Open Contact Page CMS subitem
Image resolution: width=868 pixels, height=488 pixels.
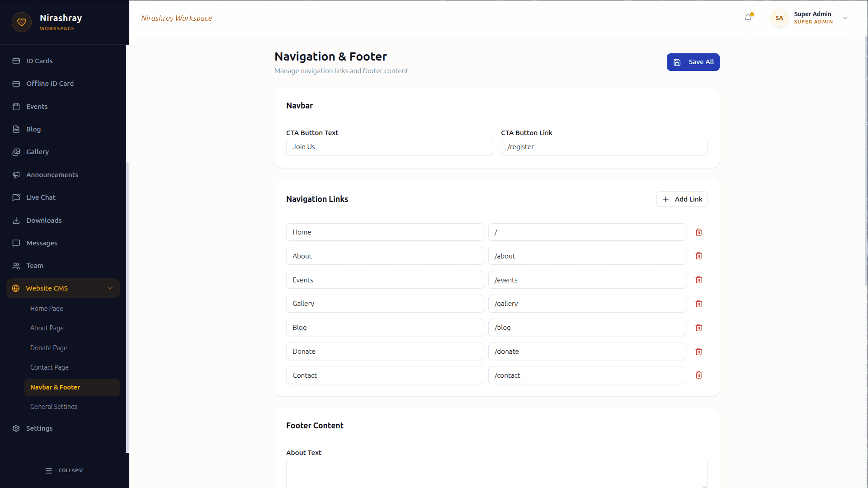pyautogui.click(x=72, y=367)
